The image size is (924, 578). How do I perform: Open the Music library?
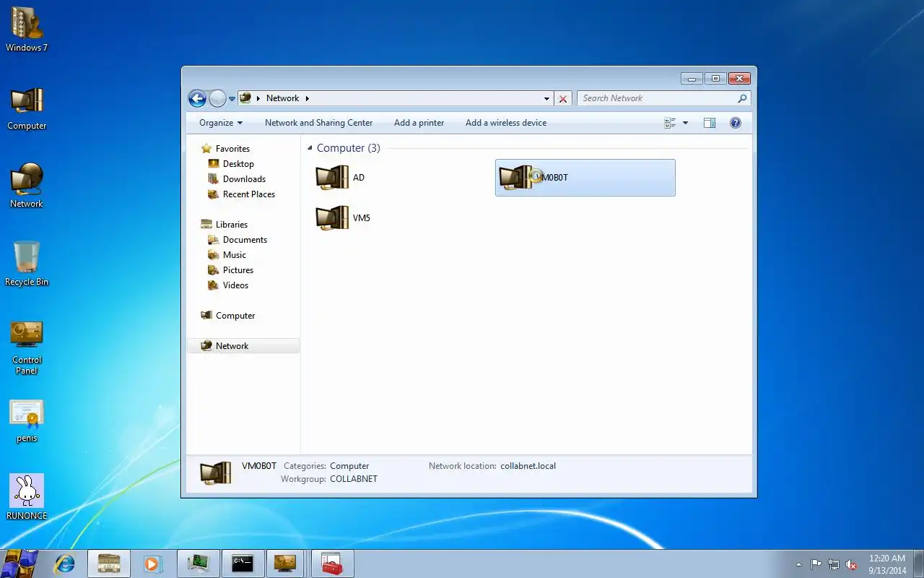click(x=235, y=255)
